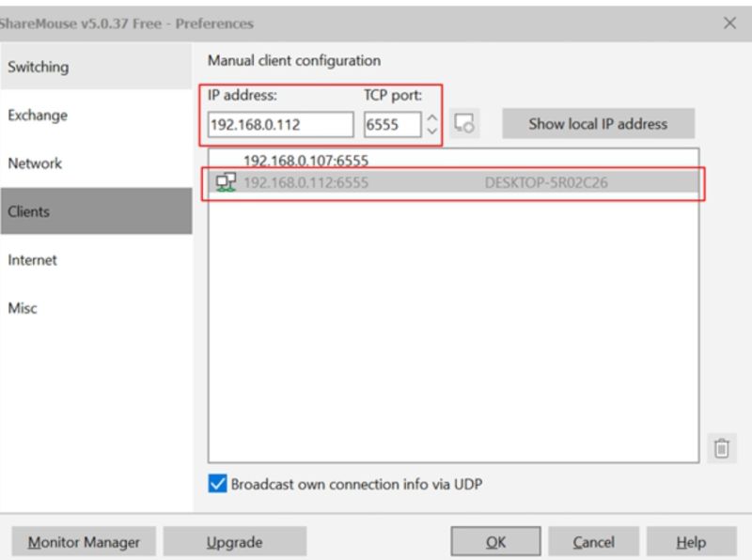Click the Upgrade button
Image resolution: width=752 pixels, height=560 pixels.
[x=234, y=542]
